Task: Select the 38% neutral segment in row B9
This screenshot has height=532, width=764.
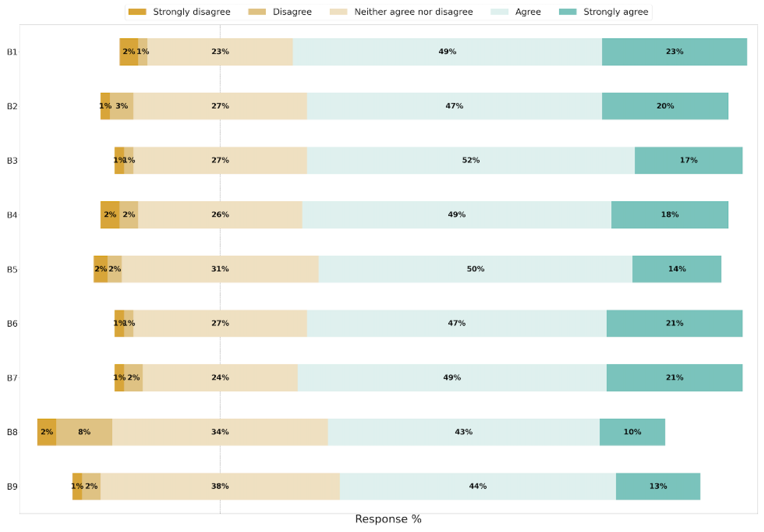Action: click(x=220, y=486)
